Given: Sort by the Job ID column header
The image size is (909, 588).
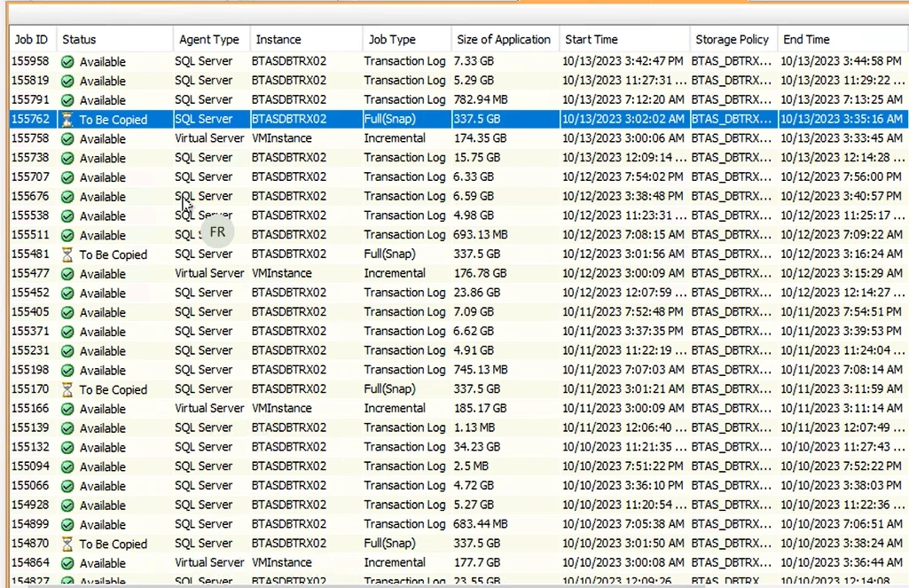Looking at the screenshot, I should point(31,39).
